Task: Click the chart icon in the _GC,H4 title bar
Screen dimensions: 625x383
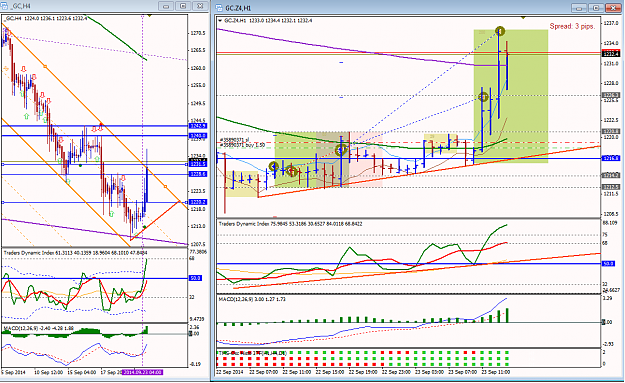Action: pos(5,6)
